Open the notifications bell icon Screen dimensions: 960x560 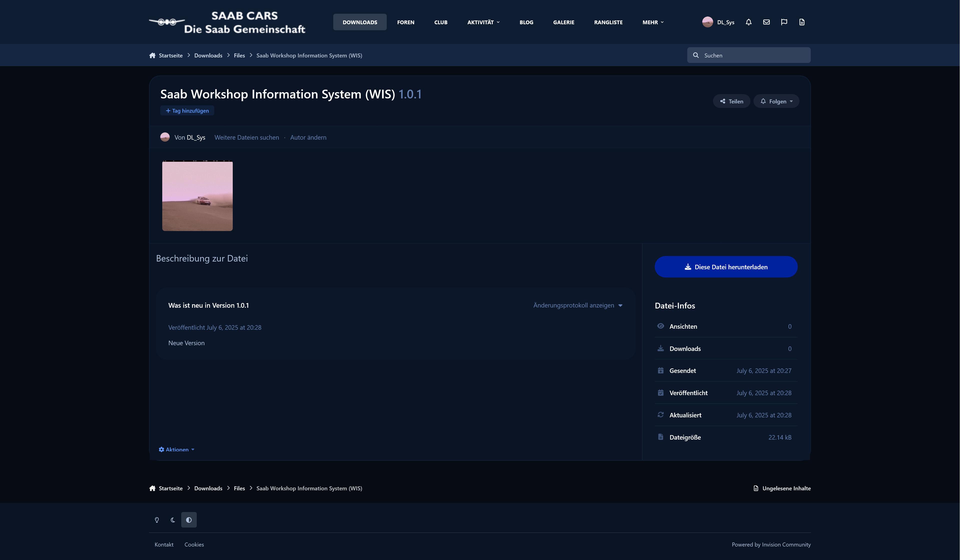pos(748,22)
